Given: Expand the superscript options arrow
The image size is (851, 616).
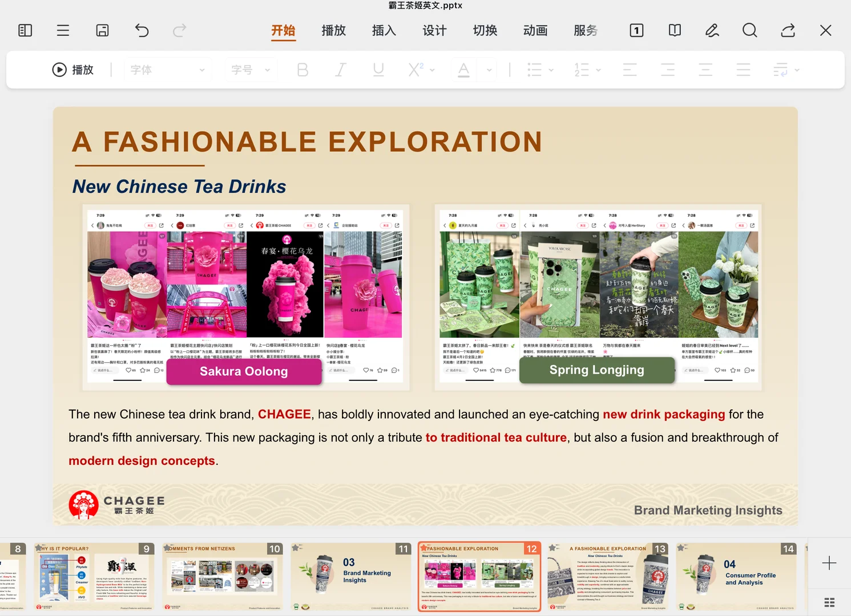Looking at the screenshot, I should [433, 70].
